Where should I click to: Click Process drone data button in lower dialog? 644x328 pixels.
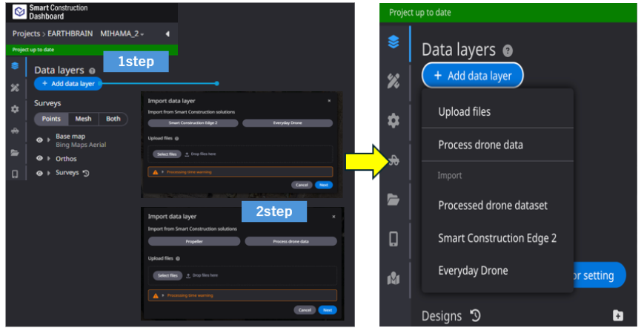click(x=291, y=242)
